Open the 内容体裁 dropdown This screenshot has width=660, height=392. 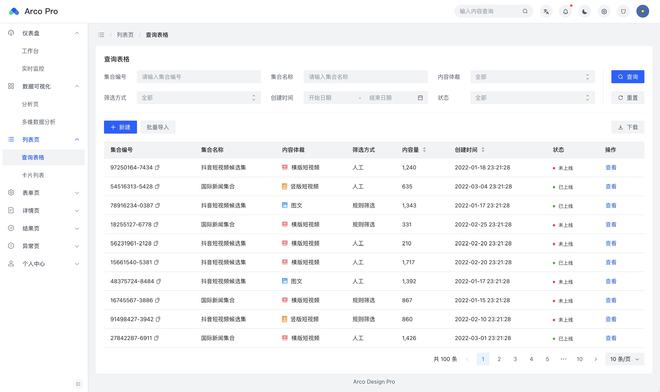pyautogui.click(x=532, y=77)
